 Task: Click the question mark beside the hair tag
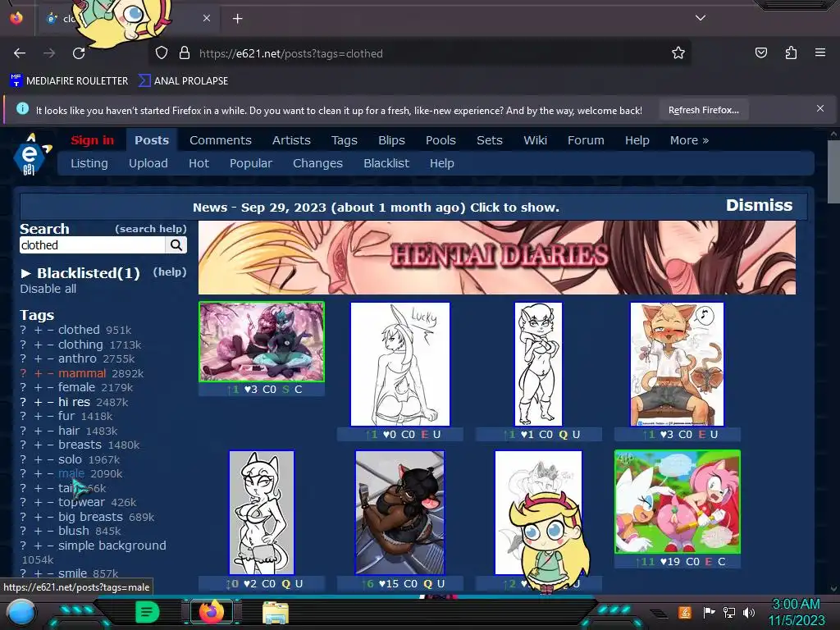point(23,431)
